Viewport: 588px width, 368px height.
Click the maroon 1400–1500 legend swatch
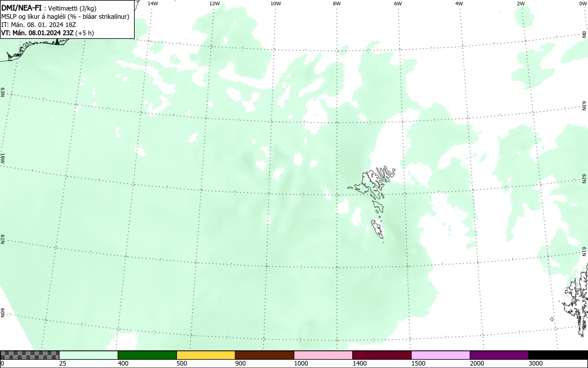[x=382, y=355]
